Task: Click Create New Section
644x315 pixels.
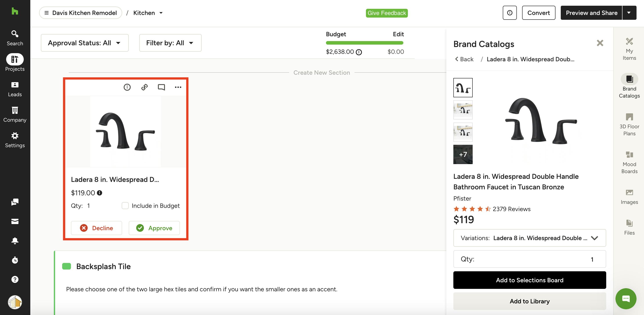Action: pos(322,72)
